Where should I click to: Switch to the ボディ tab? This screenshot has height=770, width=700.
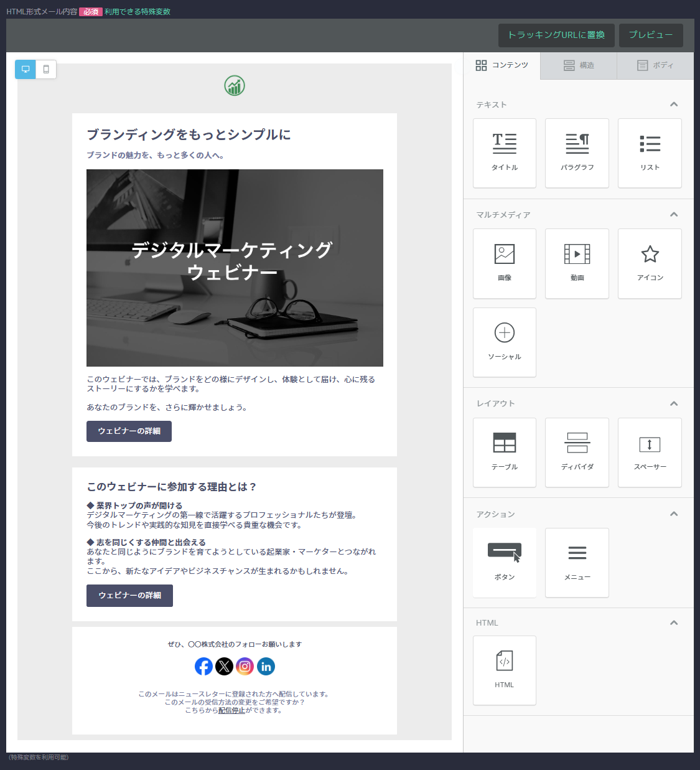click(655, 65)
